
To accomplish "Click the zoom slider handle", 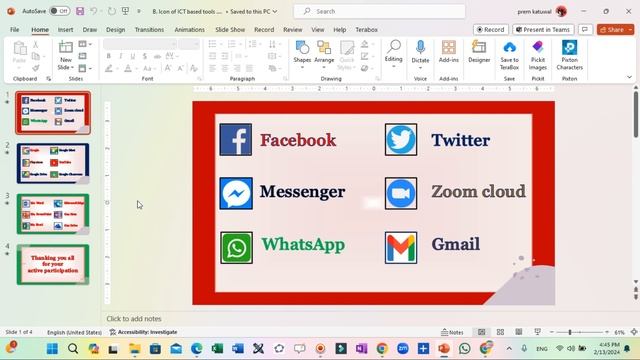I will pyautogui.click(x=570, y=332).
